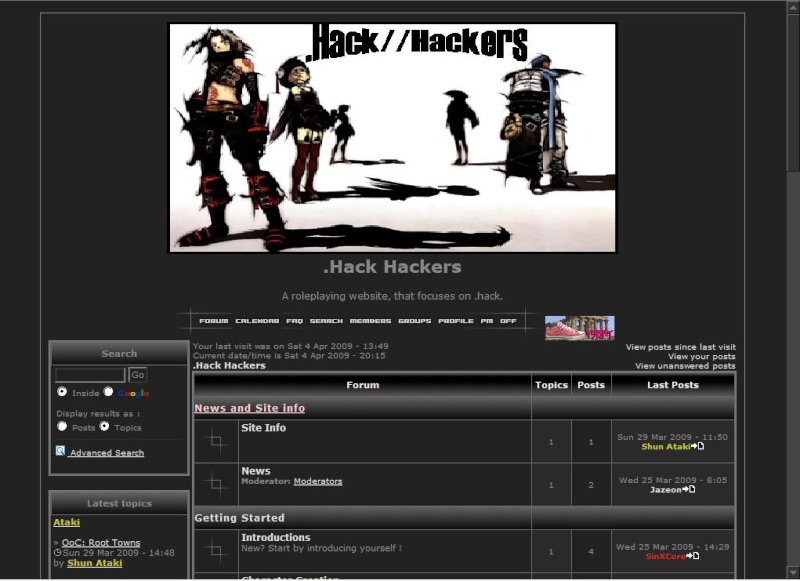Click Site Info forum status icon
Screen dimensions: 800x581
[216, 441]
